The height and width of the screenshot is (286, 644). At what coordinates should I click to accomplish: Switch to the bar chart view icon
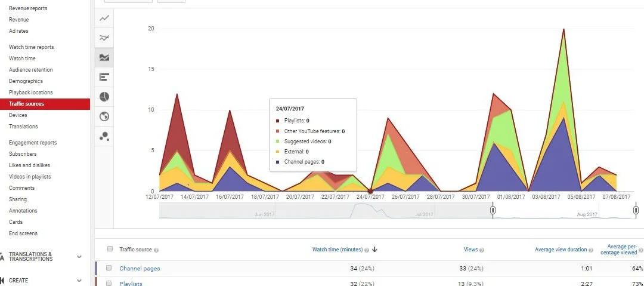[104, 78]
